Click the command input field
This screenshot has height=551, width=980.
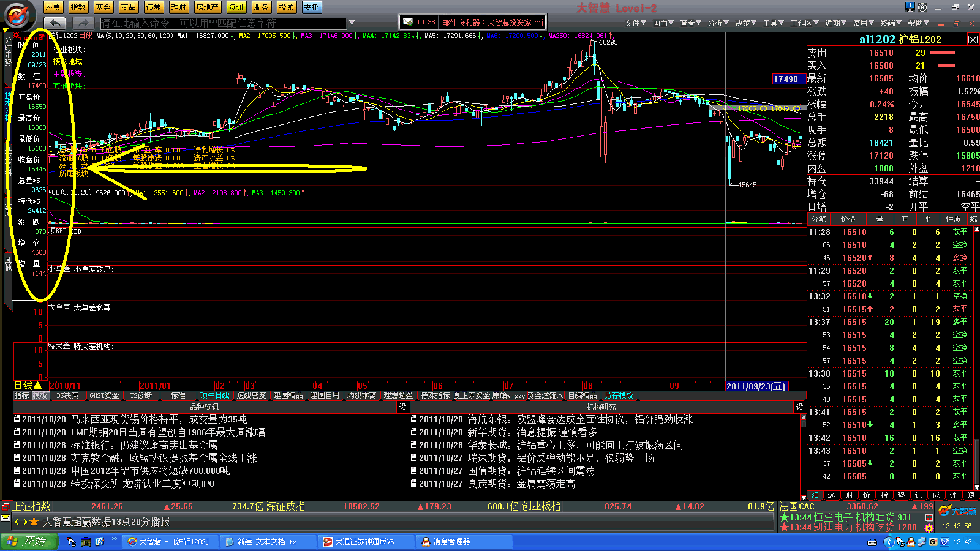click(x=223, y=23)
